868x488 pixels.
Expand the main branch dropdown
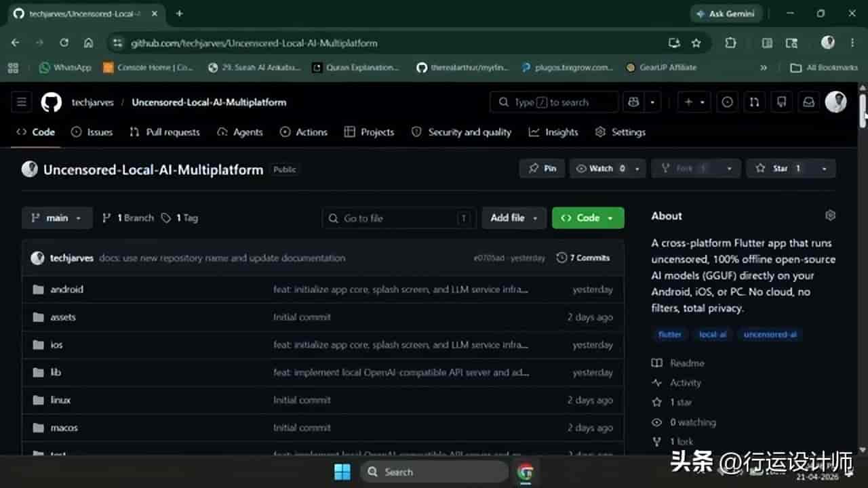pos(57,218)
